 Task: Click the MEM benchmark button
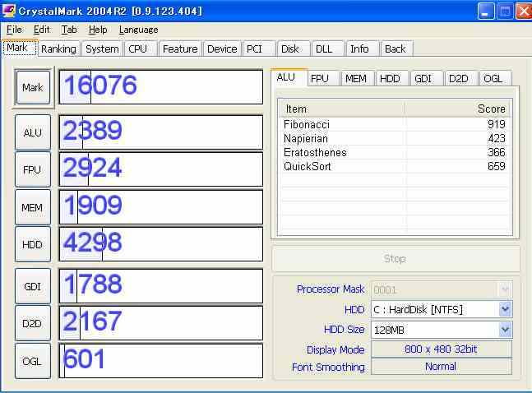[x=33, y=207]
